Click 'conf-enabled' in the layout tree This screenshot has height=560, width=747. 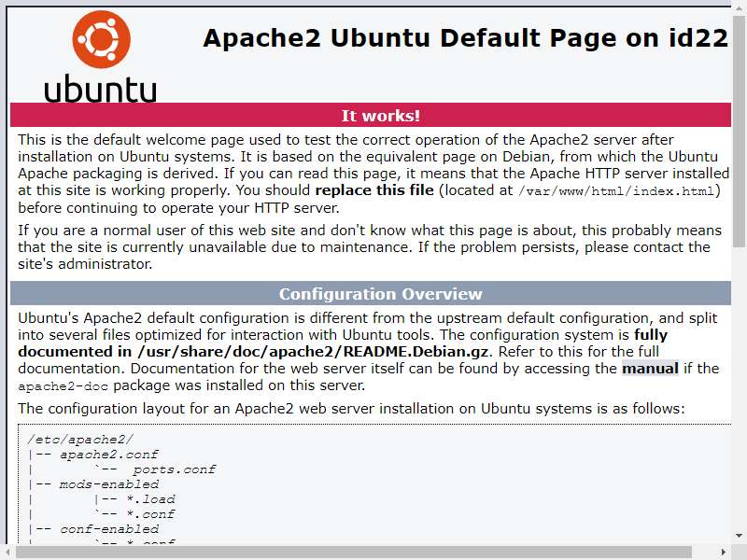[x=109, y=529]
